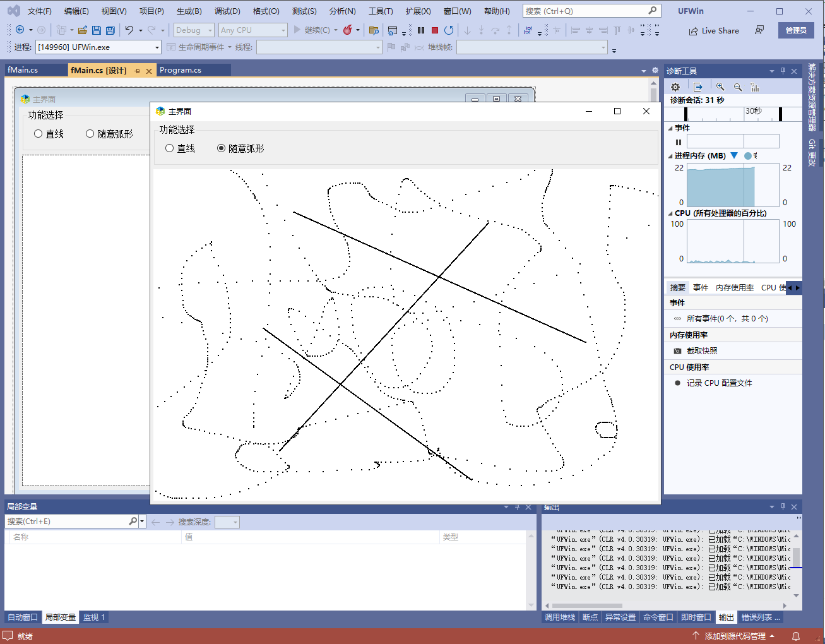Open the 调试(D) menu
Image resolution: width=825 pixels, height=644 pixels.
coord(227,11)
